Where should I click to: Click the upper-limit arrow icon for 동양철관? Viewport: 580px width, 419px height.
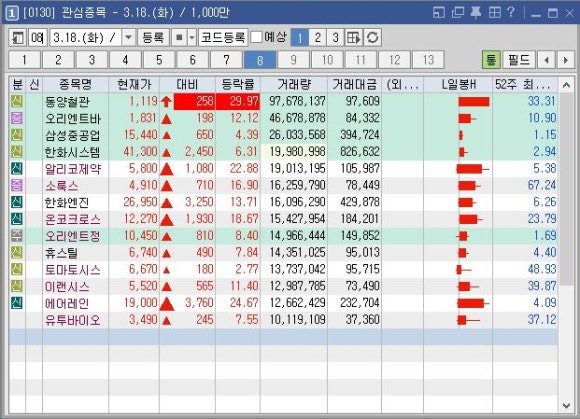coord(166,101)
